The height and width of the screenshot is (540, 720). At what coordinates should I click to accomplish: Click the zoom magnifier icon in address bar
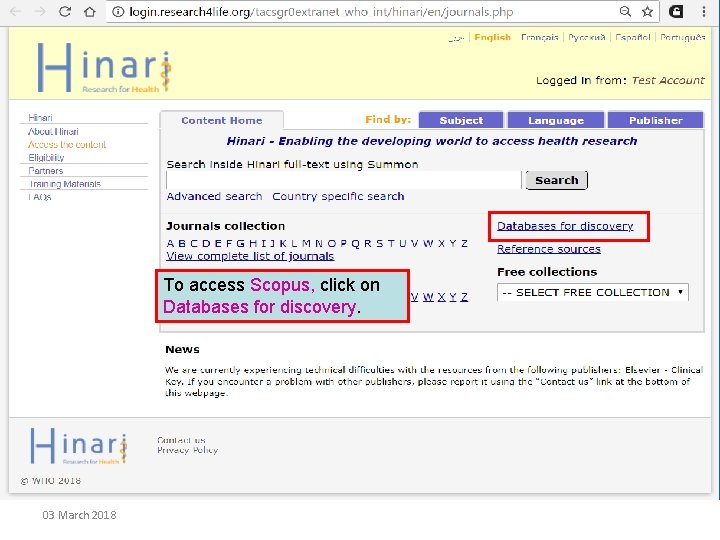pos(625,11)
